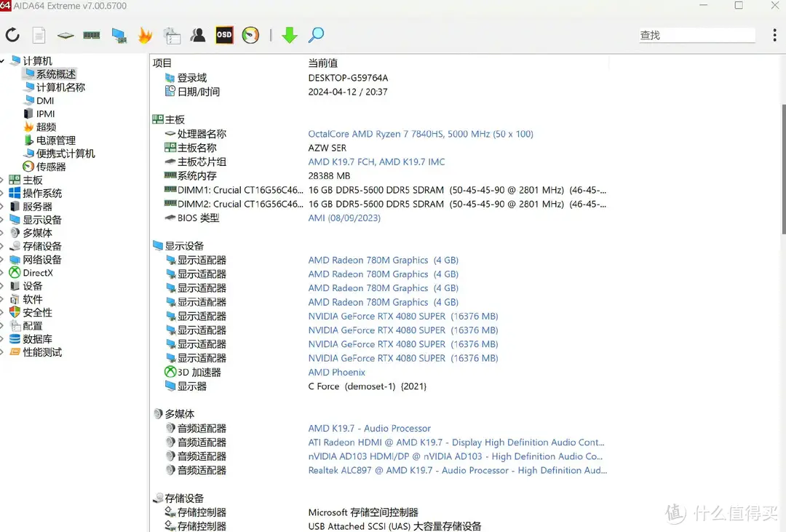Viewport: 786px width, 532px height.
Task: Select the AZW SER motherboard value
Action: pyautogui.click(x=327, y=148)
